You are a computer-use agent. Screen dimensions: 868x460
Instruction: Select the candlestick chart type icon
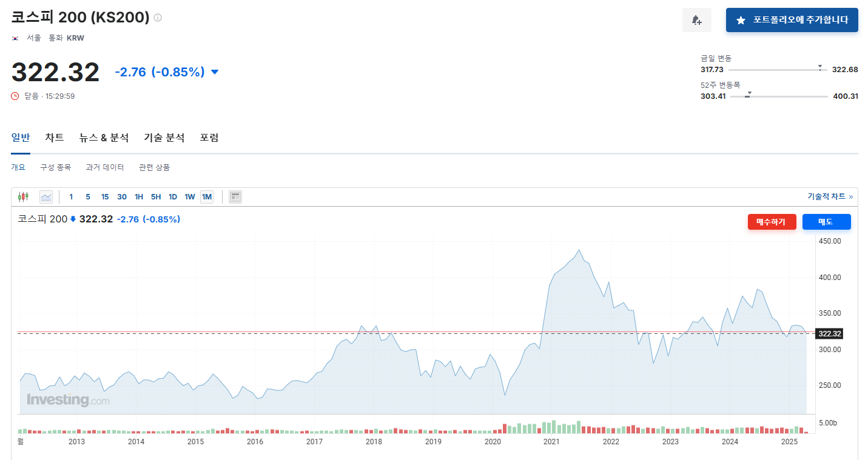click(22, 196)
